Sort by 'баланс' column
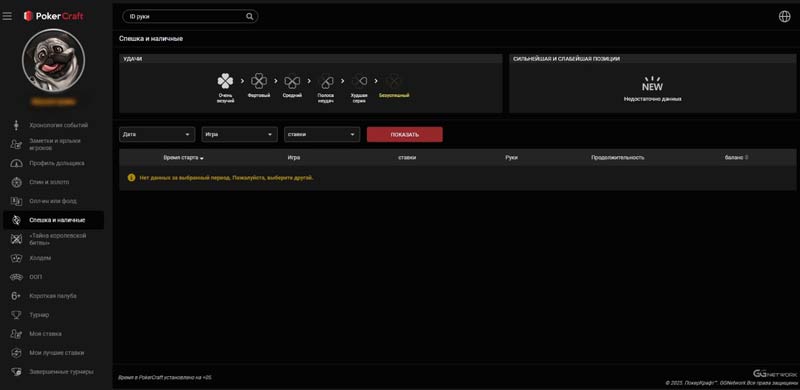 point(737,158)
